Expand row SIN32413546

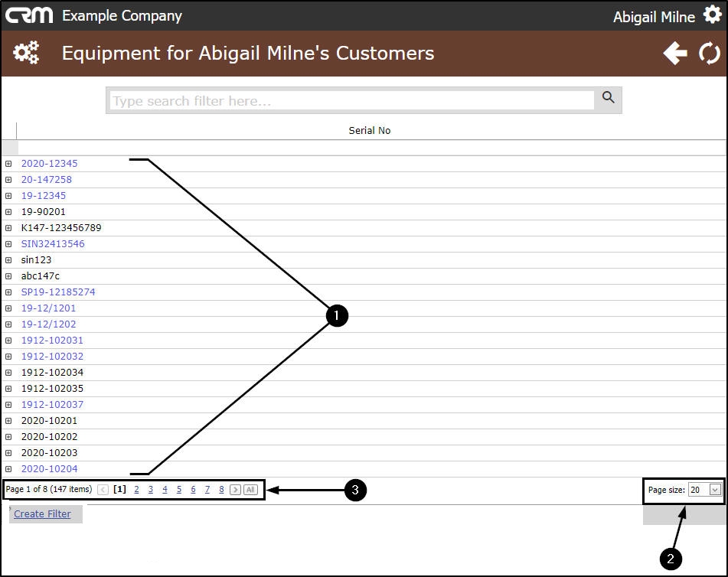[x=8, y=243]
